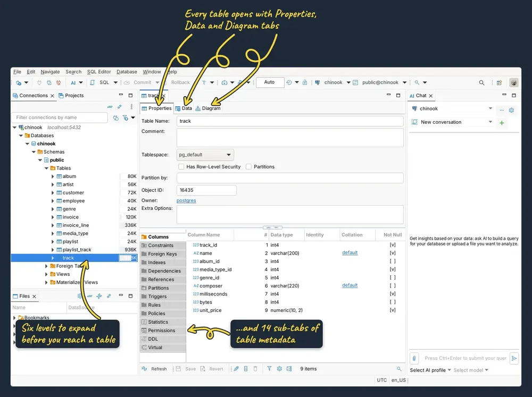This screenshot has height=397, width=532.
Task: Open the perspective switcher icon
Action: pyautogui.click(x=499, y=82)
